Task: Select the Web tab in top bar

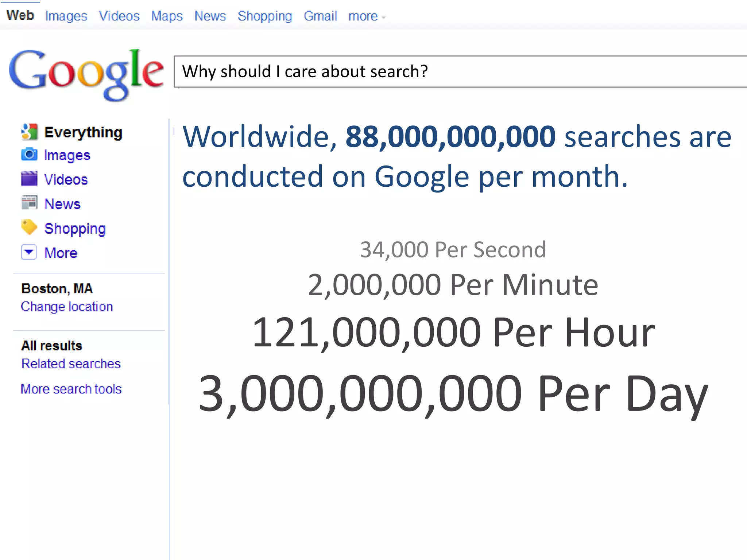Action: [x=20, y=16]
